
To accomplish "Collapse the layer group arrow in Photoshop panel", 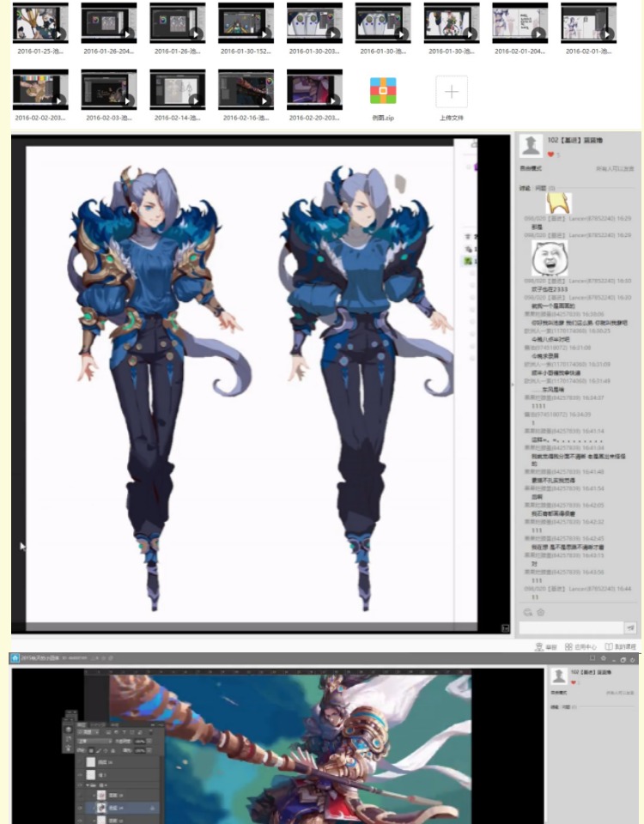I will [88, 785].
